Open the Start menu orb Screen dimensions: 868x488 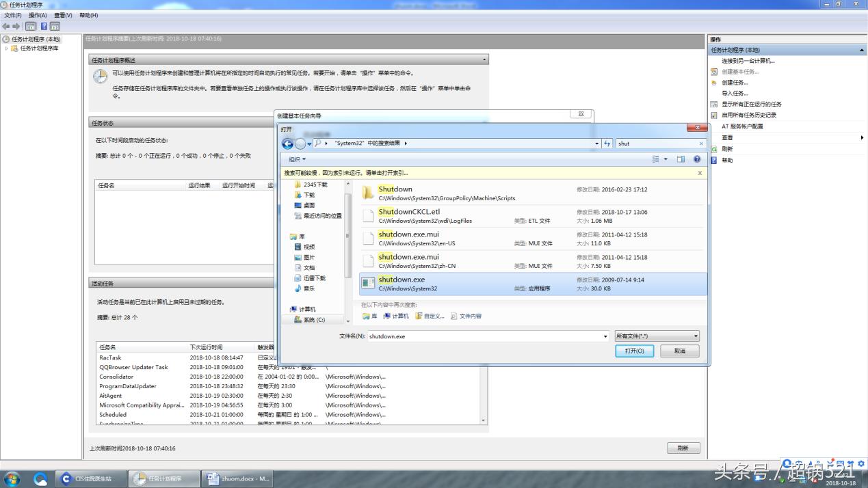click(12, 478)
